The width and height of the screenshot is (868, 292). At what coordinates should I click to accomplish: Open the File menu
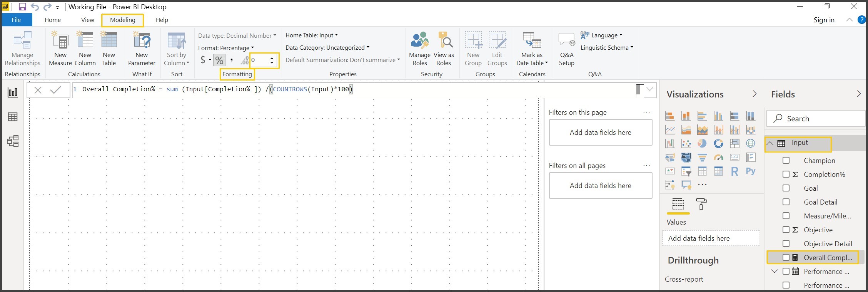(16, 20)
